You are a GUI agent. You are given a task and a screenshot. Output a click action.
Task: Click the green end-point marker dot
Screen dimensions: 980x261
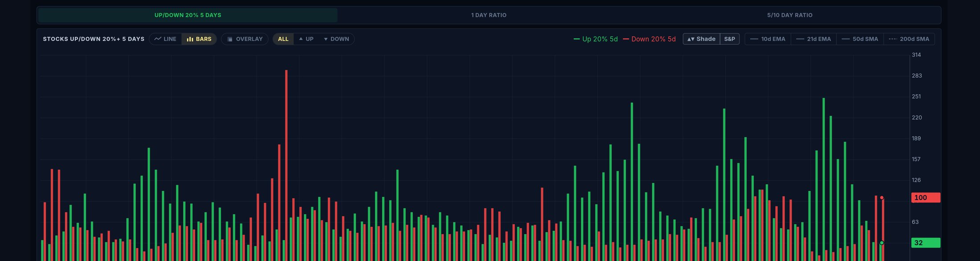882,243
